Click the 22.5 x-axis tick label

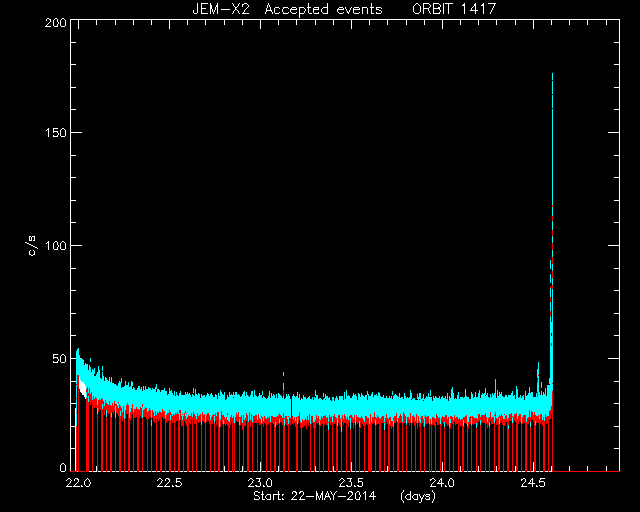(169, 483)
